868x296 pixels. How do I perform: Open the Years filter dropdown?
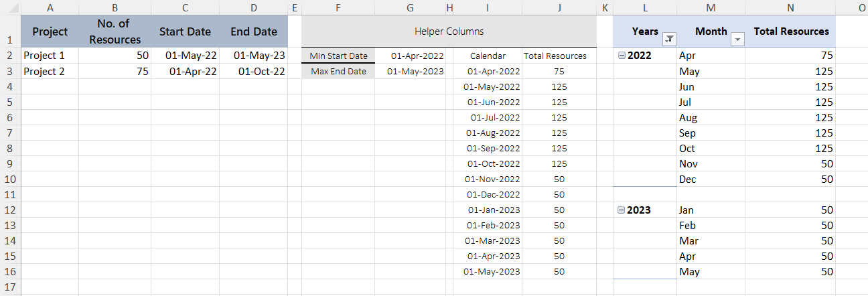[x=668, y=40]
